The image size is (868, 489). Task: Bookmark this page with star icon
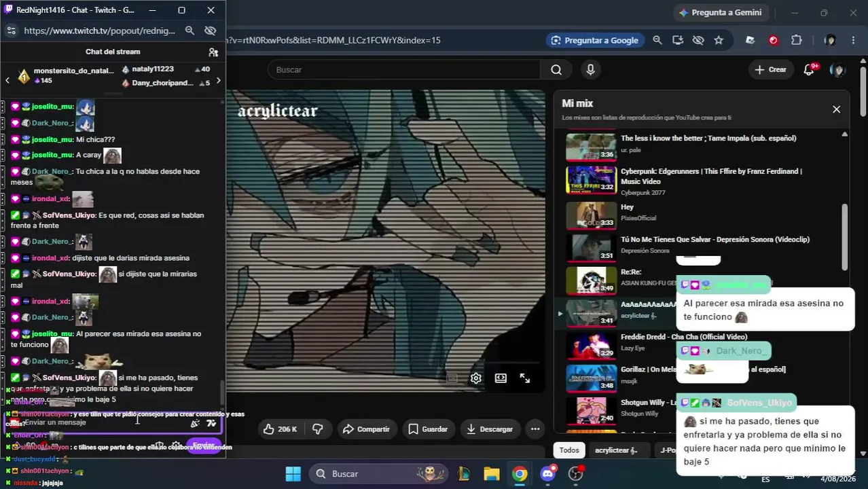pos(719,40)
